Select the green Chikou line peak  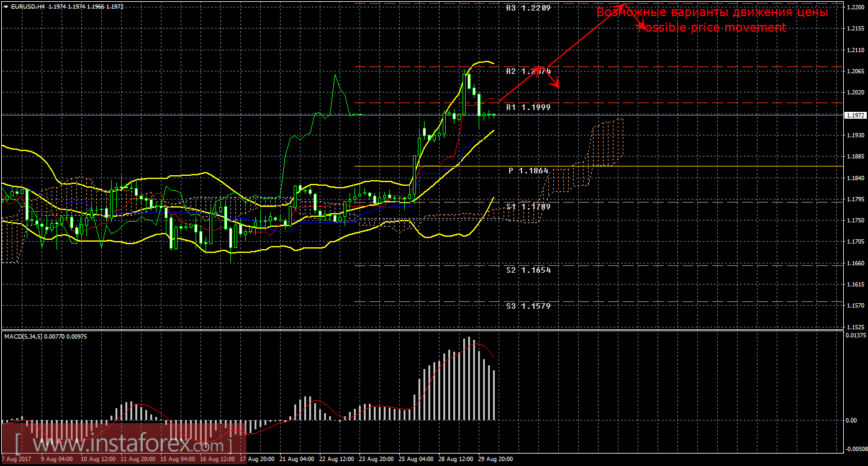click(335, 76)
